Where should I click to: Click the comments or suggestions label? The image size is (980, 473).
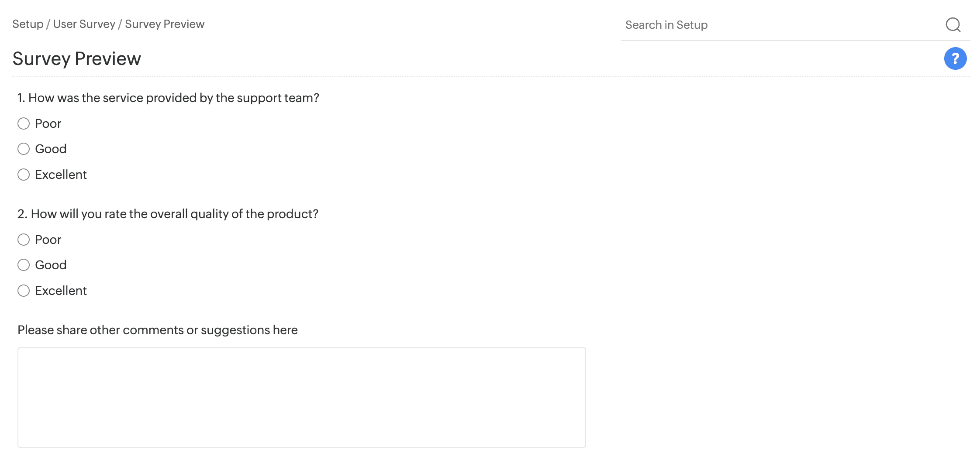[x=157, y=330]
